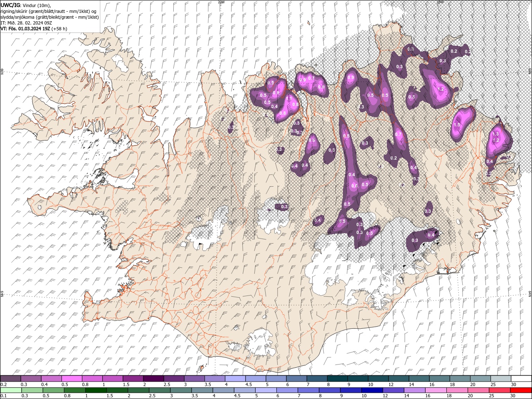Click the 'slydda/snjókoma' description line in the header
Image resolution: width=532 pixels, height=399 pixels.
[49, 17]
